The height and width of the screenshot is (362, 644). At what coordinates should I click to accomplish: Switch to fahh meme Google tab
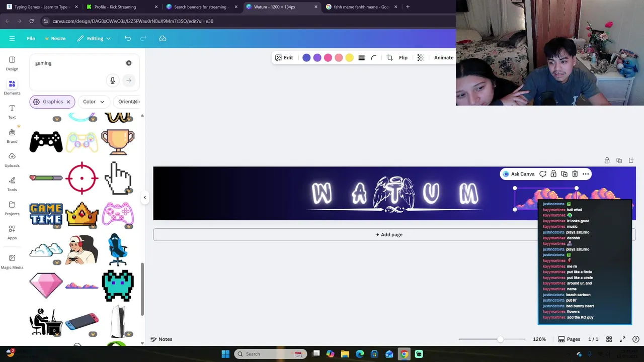point(361,7)
